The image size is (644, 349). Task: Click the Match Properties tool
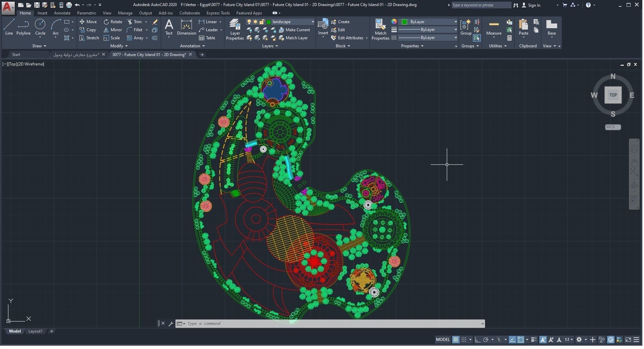point(380,30)
